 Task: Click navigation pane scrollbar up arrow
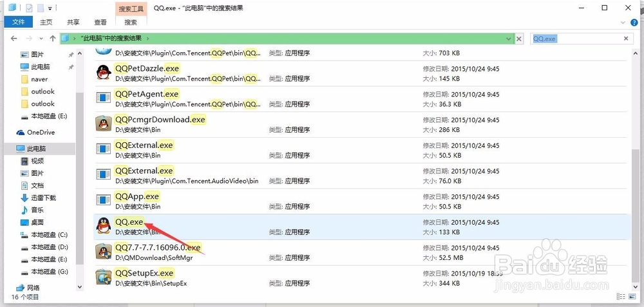[79, 53]
